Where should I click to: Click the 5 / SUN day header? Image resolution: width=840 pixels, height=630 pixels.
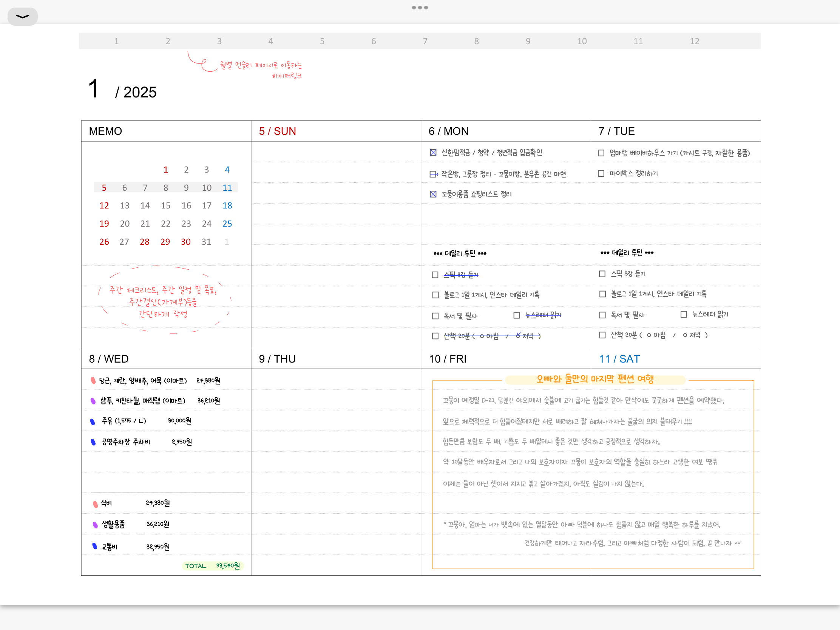click(277, 131)
